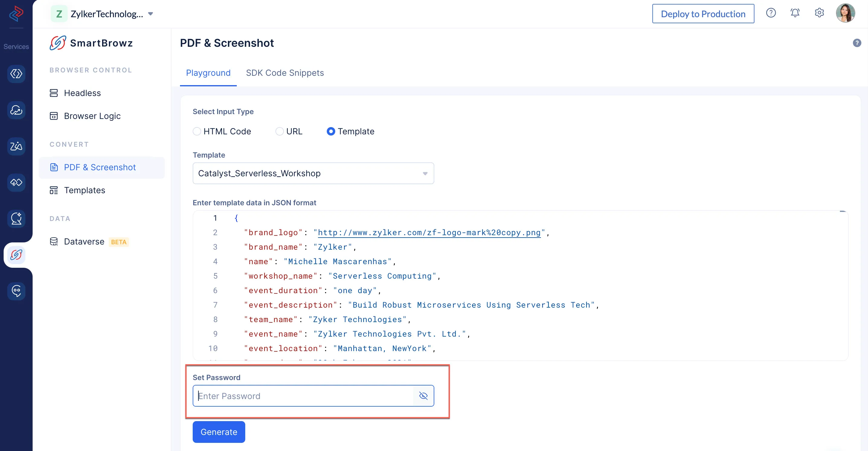The width and height of the screenshot is (868, 451).
Task: Click line number 10 in the editor gutter
Action: (x=213, y=348)
